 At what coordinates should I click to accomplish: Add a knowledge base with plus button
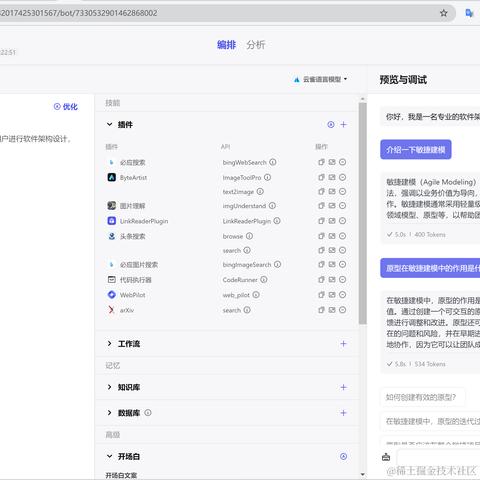click(344, 387)
